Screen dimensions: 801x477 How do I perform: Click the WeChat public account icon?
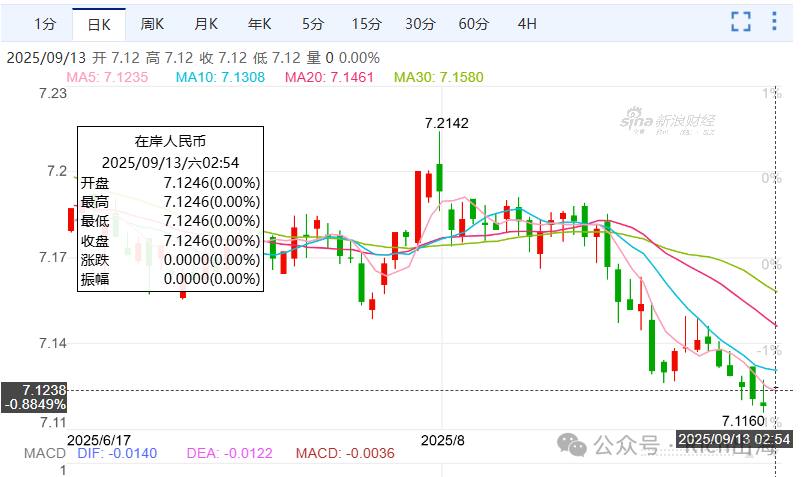[x=572, y=444]
